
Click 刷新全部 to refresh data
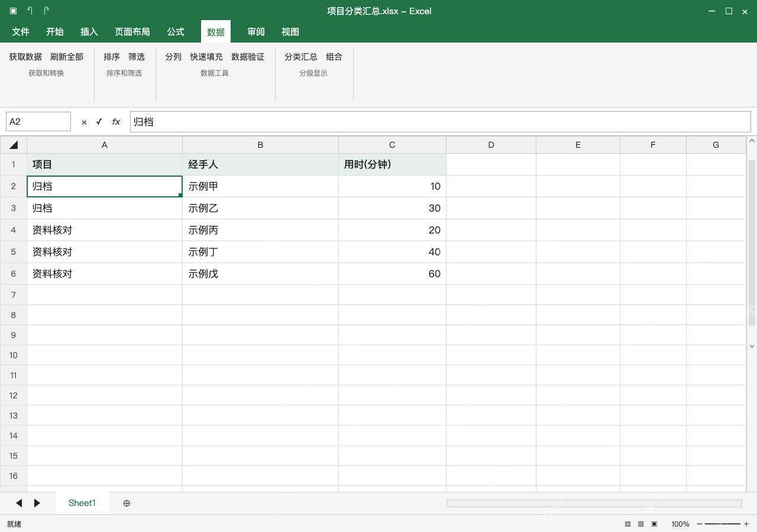67,57
